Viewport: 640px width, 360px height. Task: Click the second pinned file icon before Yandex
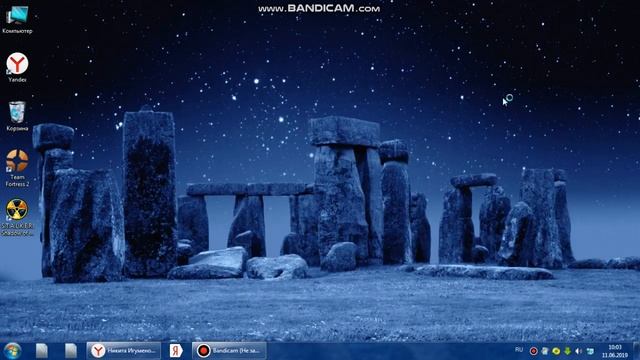[x=71, y=351]
